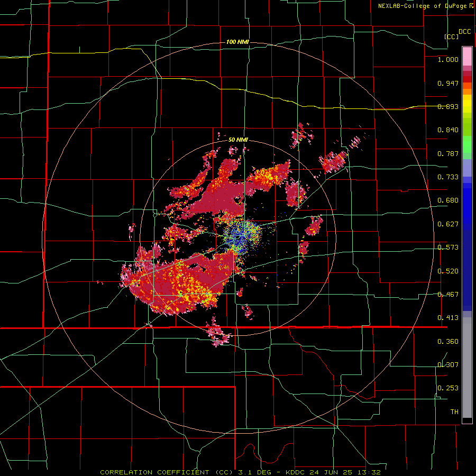Screen dimensions: 476x476
Task: Click the 50 NMI range ring label
Action: tap(238, 140)
